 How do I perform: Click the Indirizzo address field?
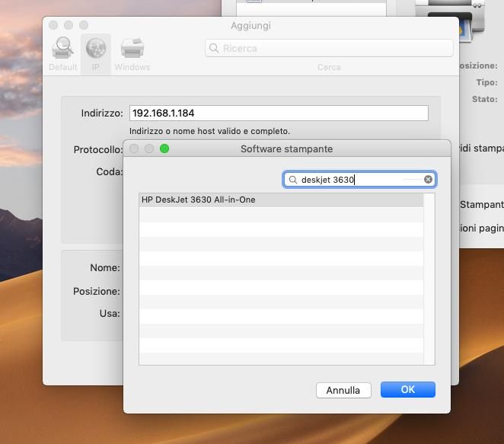point(279,113)
